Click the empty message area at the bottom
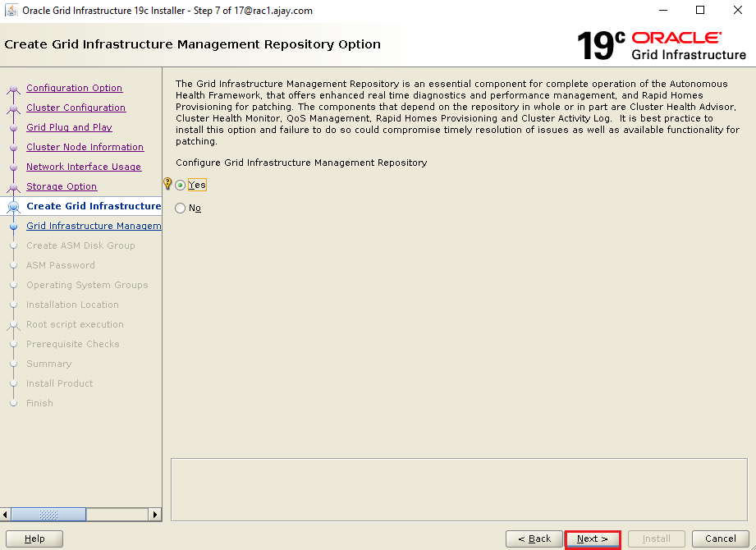756x550 pixels. click(x=459, y=489)
